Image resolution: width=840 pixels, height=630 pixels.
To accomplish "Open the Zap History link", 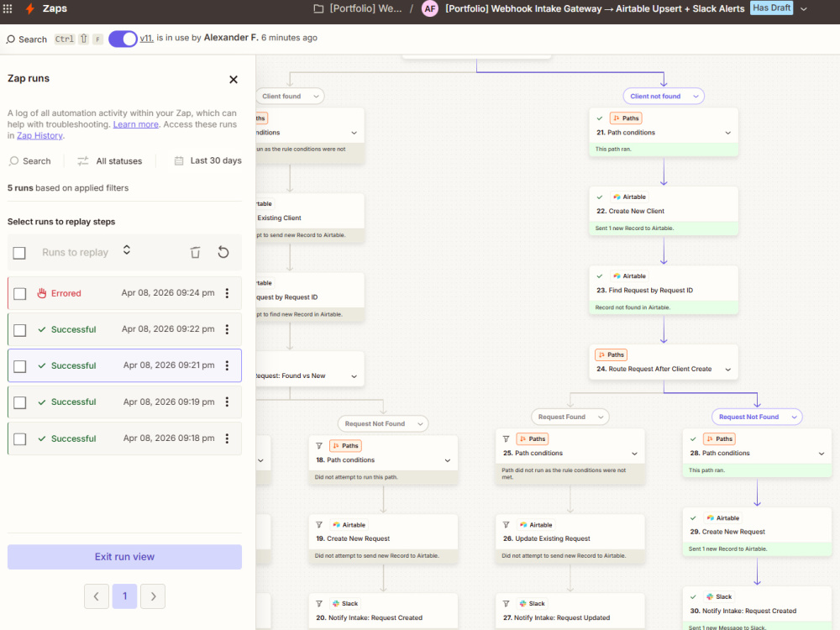I will point(39,135).
